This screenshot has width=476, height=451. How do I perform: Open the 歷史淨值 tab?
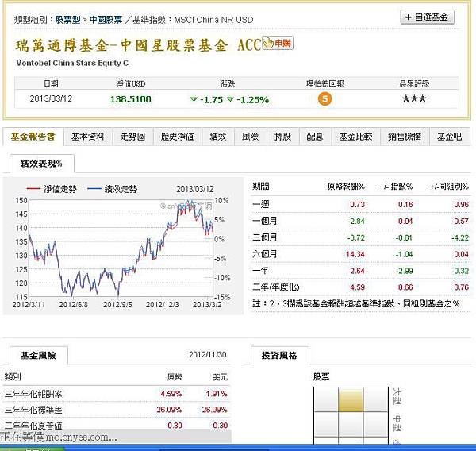pos(177,137)
